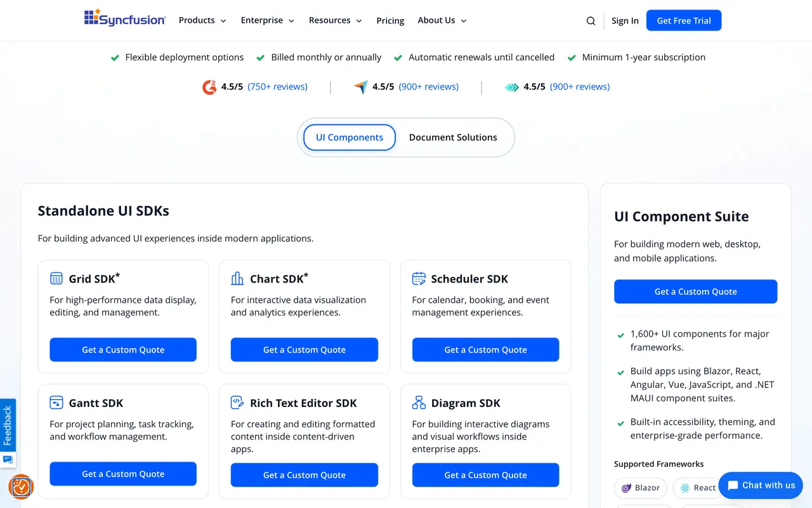Get a Custom Quote for Chart SDK
The width and height of the screenshot is (812, 508).
(304, 350)
